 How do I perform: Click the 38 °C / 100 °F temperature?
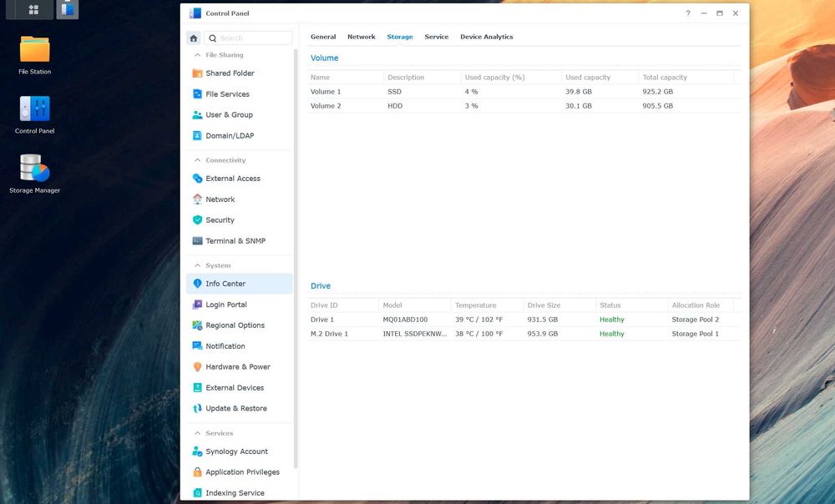click(x=478, y=334)
